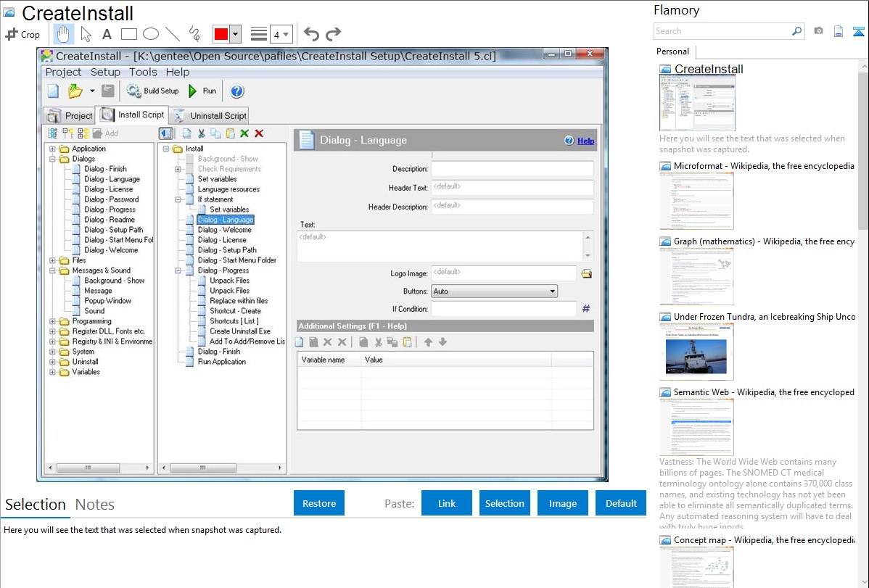Open the line thickness dropdown showing 4

(281, 34)
